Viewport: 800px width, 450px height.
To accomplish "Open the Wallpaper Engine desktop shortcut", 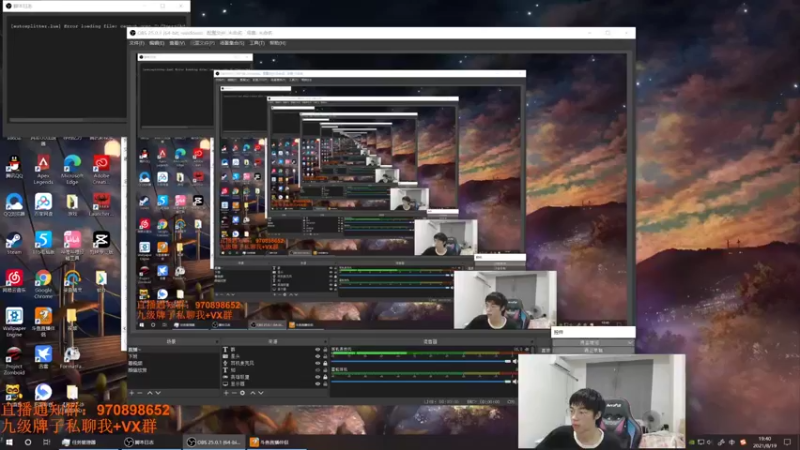I will pyautogui.click(x=14, y=321).
